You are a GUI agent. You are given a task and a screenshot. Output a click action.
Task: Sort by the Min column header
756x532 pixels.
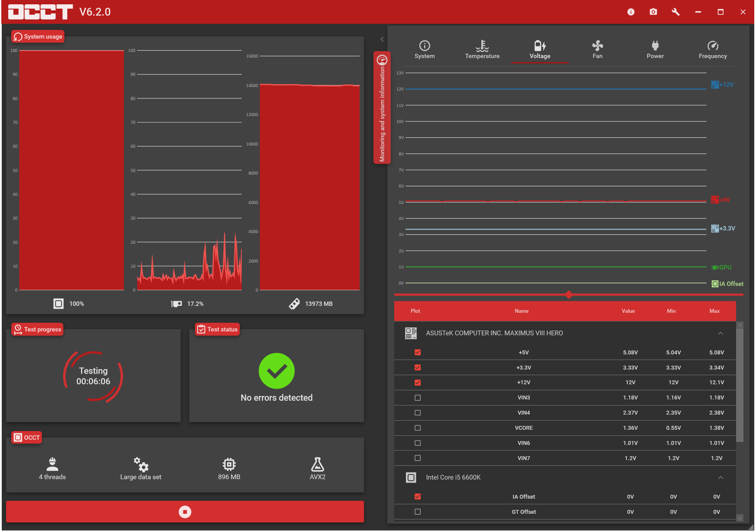click(x=672, y=311)
